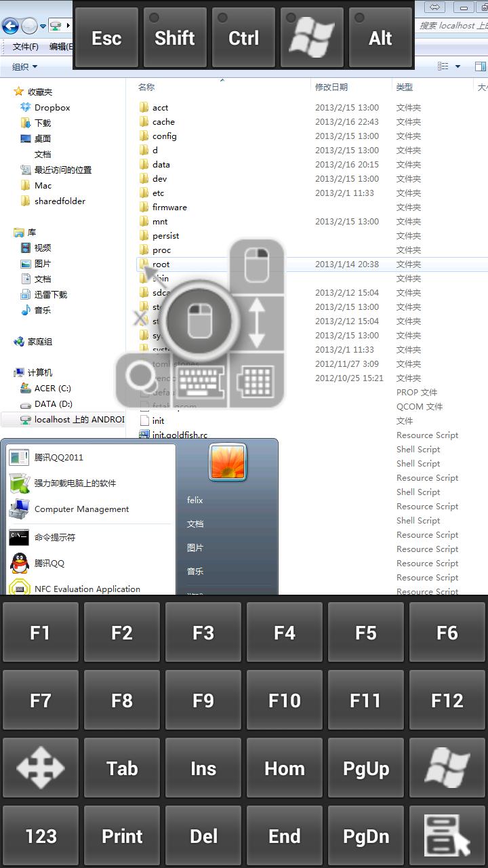Tap the Windows logo key beside PgUp

[x=447, y=768]
